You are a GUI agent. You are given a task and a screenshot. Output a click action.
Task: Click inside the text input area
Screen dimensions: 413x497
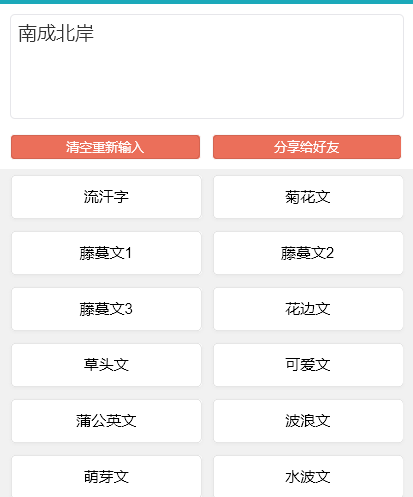tap(207, 66)
